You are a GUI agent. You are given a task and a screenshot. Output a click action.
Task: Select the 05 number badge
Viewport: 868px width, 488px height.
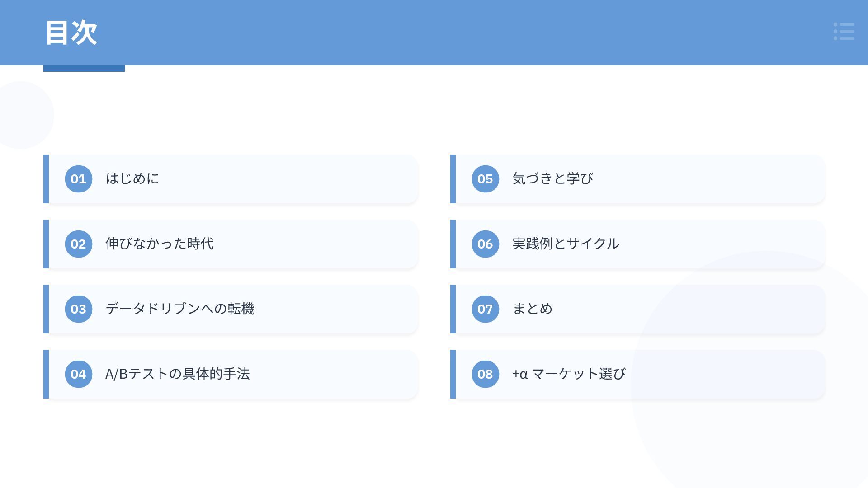point(486,179)
